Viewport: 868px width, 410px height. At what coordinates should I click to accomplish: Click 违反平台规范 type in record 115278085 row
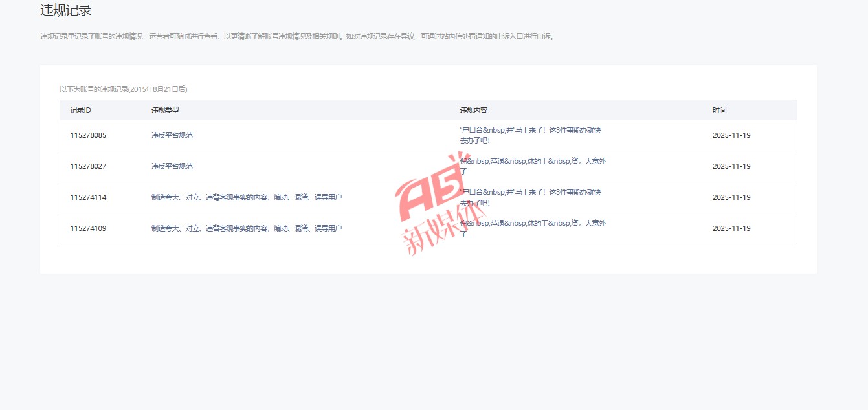[x=172, y=135]
